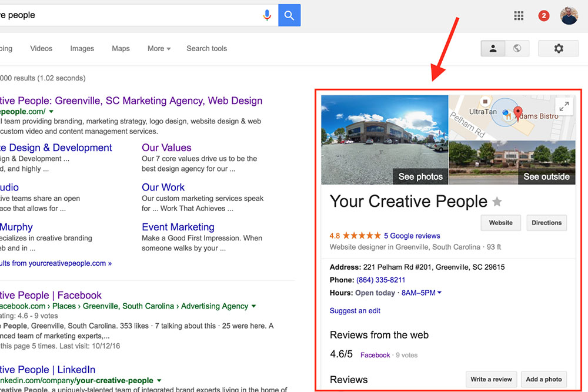The image size is (588, 392).
Task: Click the Write a review button
Action: (491, 379)
